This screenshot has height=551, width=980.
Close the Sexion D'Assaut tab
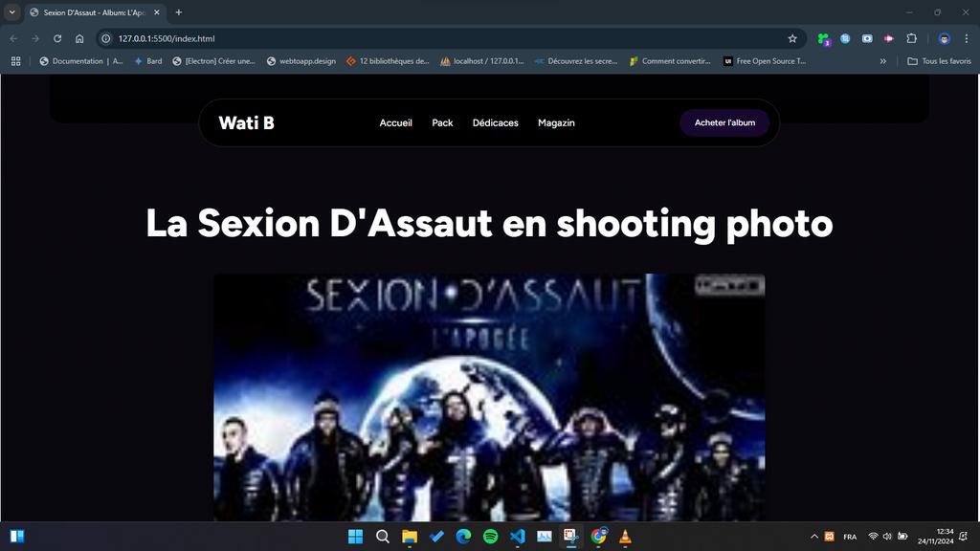point(157,12)
